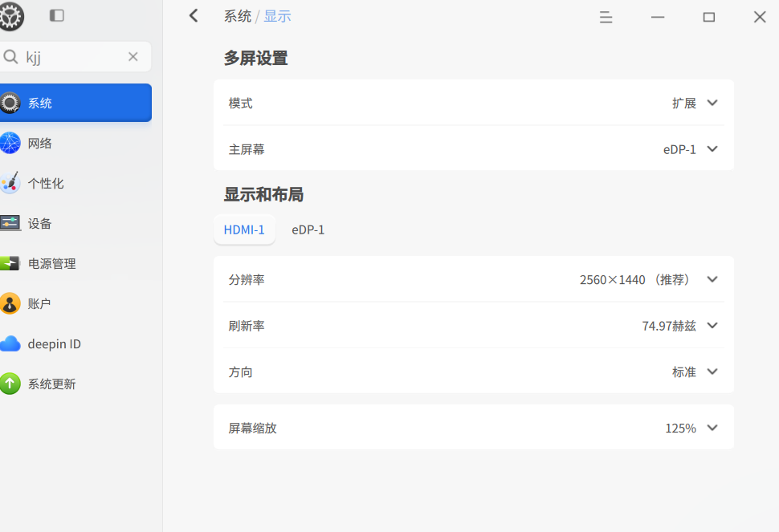Click the 125% scaling value
Screen dimensions: 779x532
click(681, 428)
